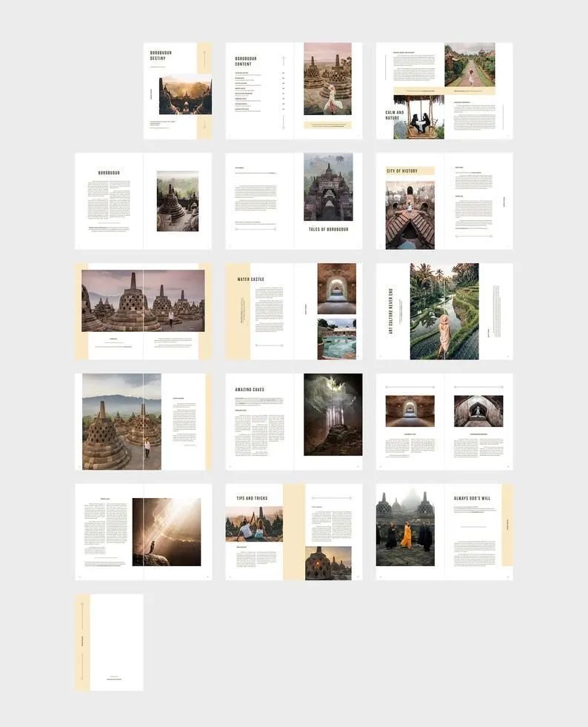Open the sunlit cave figure photo
Image resolution: width=588 pixels, height=727 pixels.
[167, 532]
